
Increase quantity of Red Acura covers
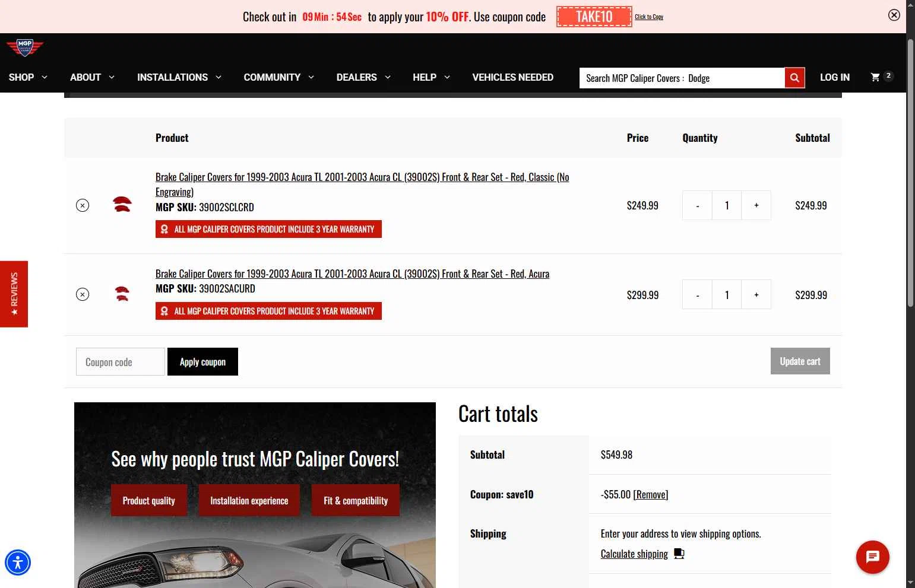(x=756, y=294)
